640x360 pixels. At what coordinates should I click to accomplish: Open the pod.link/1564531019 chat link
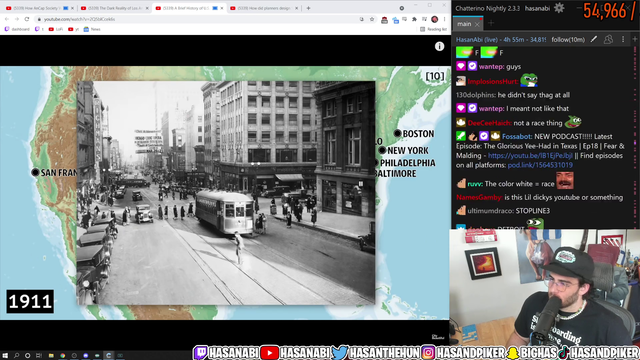pyautogui.click(x=540, y=165)
